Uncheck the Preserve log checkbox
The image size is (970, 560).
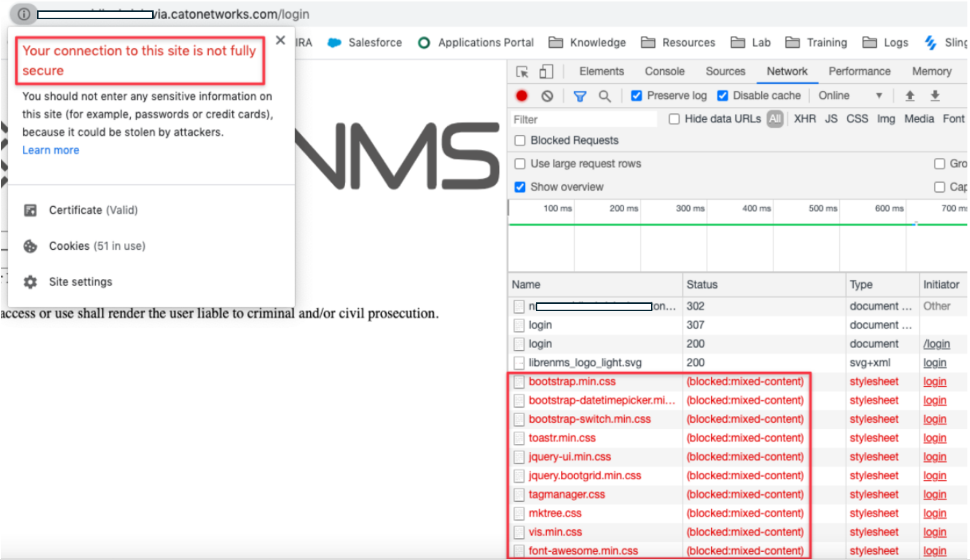[x=636, y=96]
